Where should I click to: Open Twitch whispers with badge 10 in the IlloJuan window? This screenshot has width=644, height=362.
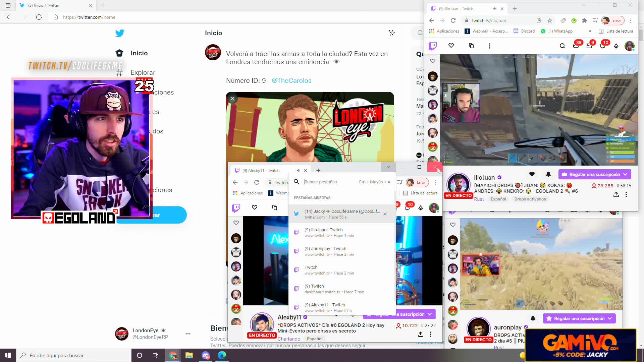click(x=603, y=46)
